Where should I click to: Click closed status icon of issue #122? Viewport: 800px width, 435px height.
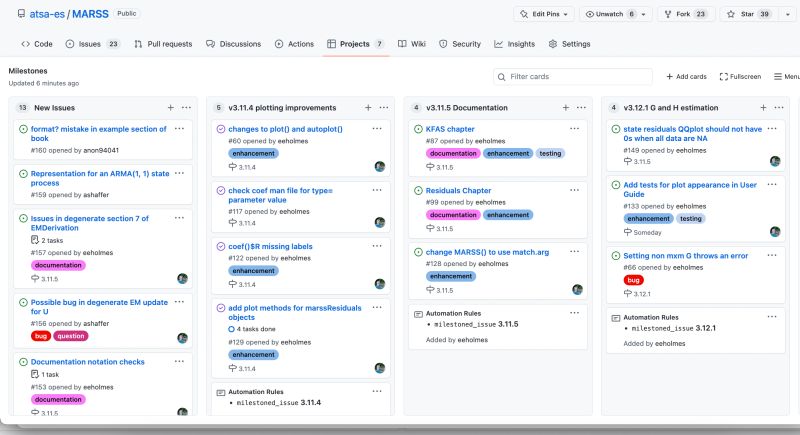(221, 246)
